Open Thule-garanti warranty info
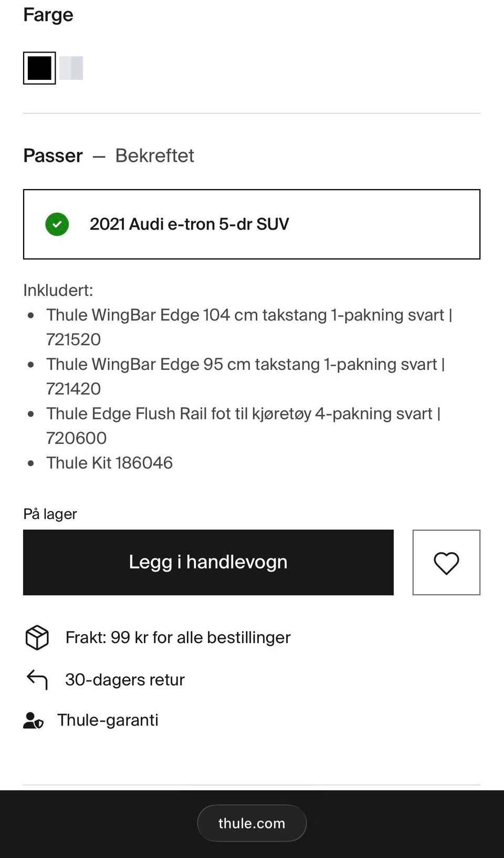Viewport: 504px width, 858px height. (108, 720)
